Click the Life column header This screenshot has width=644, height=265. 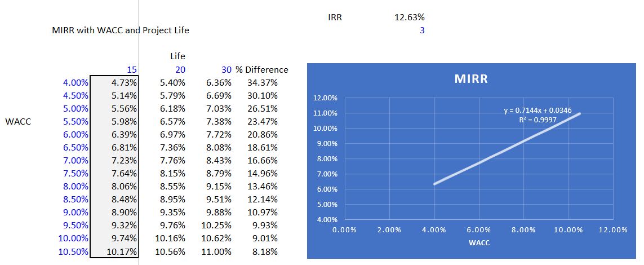(x=177, y=56)
